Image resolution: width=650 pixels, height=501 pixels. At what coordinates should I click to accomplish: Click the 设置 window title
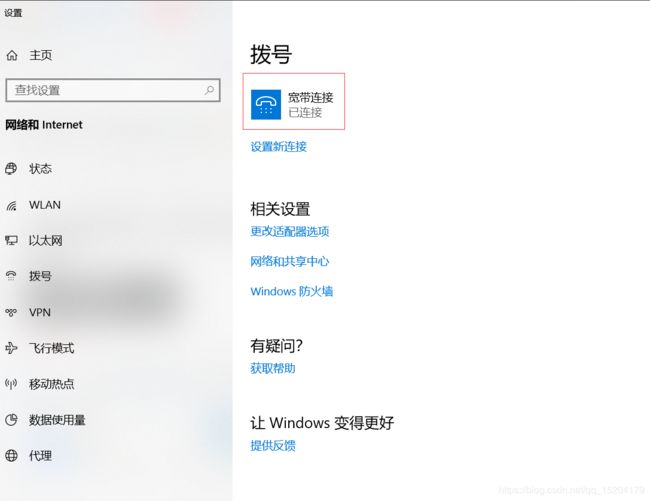click(13, 13)
